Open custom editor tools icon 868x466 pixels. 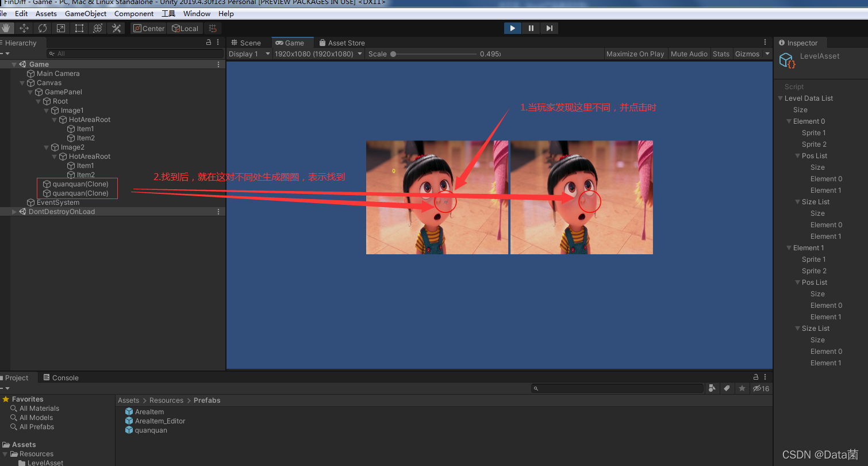[x=116, y=28]
